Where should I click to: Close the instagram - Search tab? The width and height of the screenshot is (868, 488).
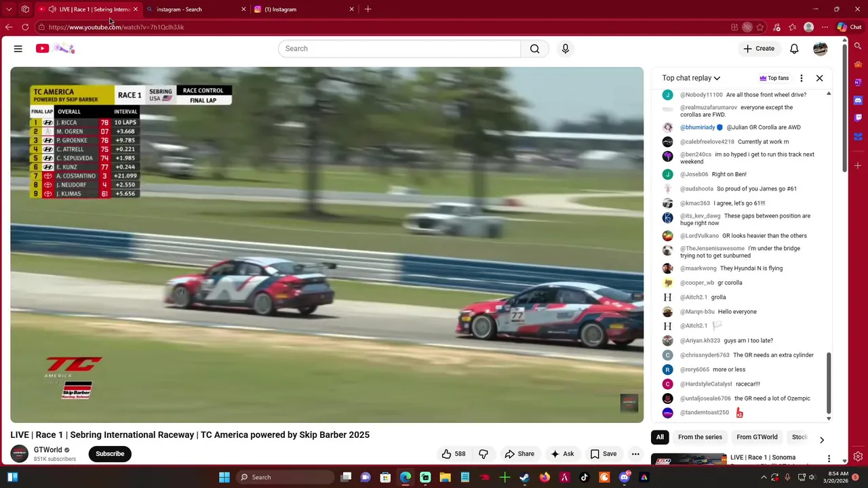pyautogui.click(x=243, y=9)
